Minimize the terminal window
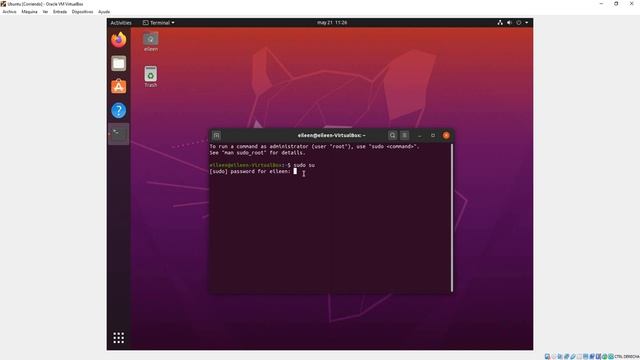This screenshot has height=360, width=640. click(420, 135)
